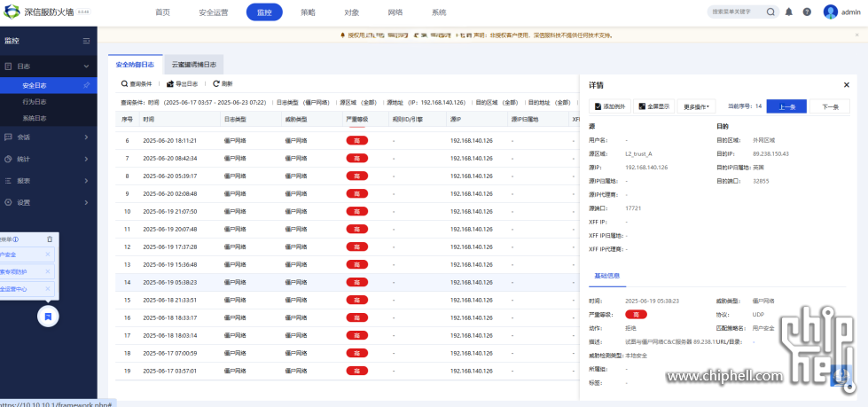Click the menu keyword search field
This screenshot has width=868, height=407.
(x=739, y=12)
